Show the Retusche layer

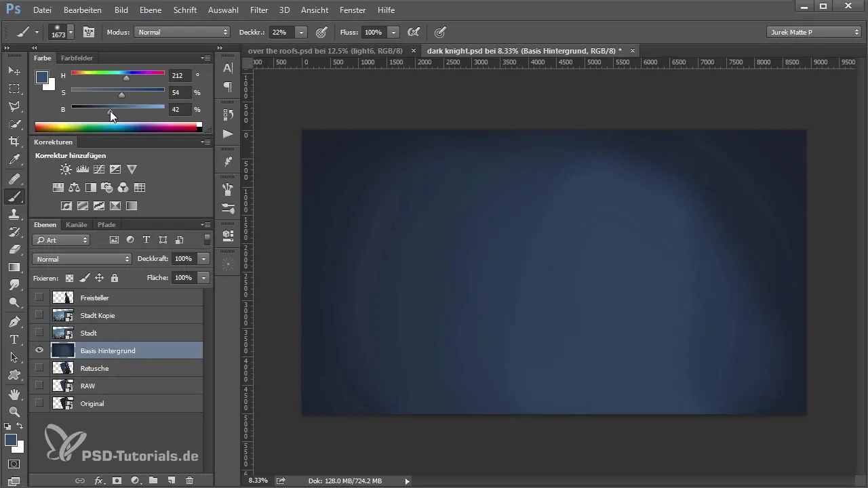[39, 368]
